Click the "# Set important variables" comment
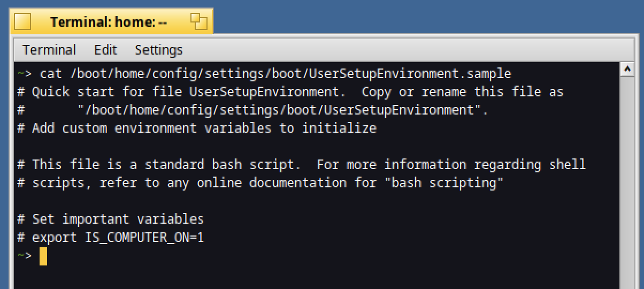The height and width of the screenshot is (289, 644). click(x=111, y=219)
